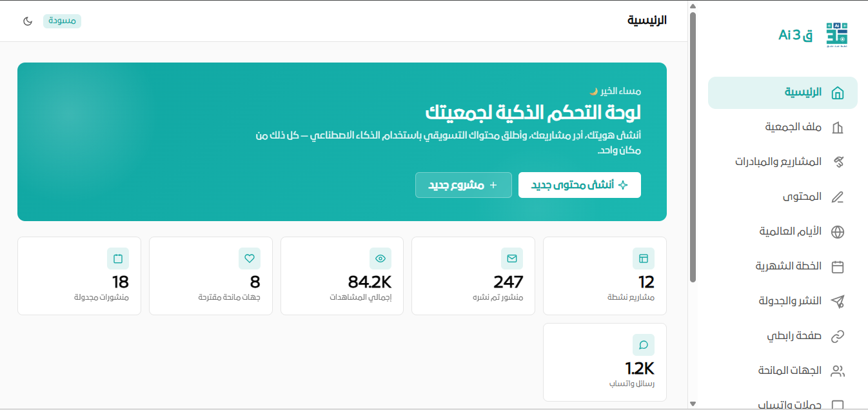This screenshot has height=410, width=868.
Task: Open the الرئيسية home sidebar item
Action: (783, 93)
